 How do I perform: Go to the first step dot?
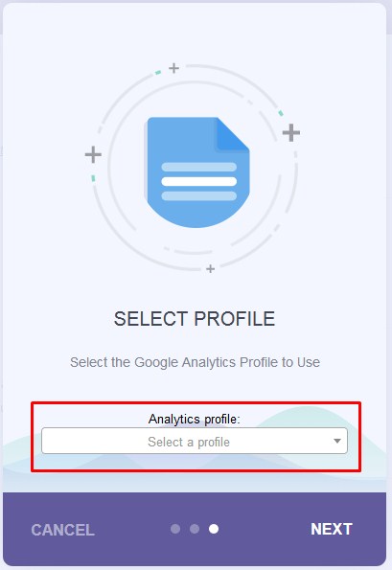tap(175, 529)
